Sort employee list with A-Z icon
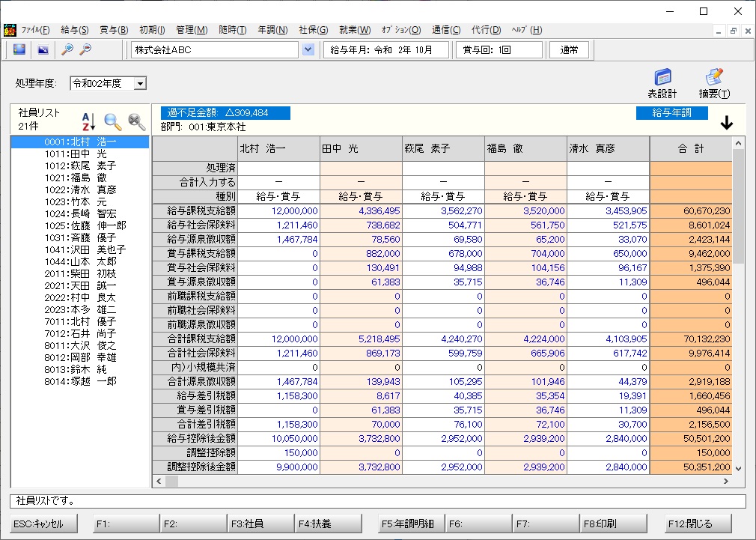The image size is (756, 540). click(x=88, y=121)
